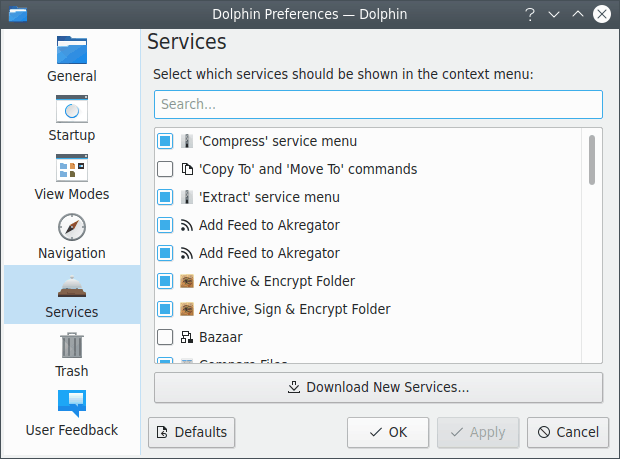Uncheck the 'Extract' service menu checkbox
The width and height of the screenshot is (620, 459).
(x=166, y=198)
